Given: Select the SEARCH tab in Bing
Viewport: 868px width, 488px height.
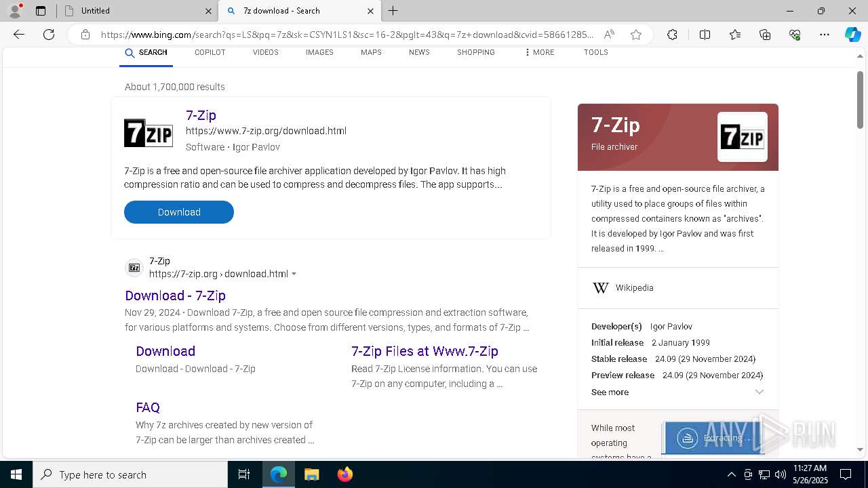Looking at the screenshot, I should click(x=146, y=53).
